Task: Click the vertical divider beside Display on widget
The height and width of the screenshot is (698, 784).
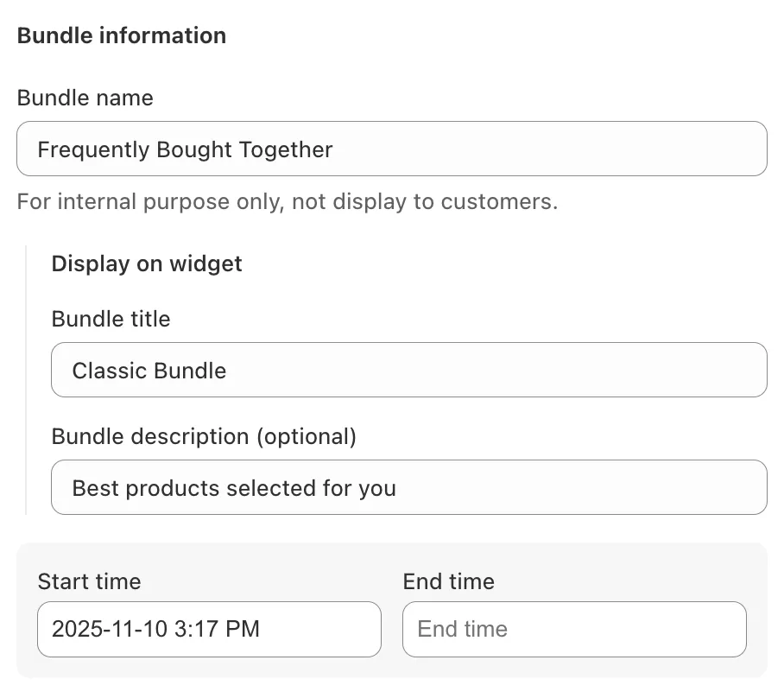Action: [27, 380]
